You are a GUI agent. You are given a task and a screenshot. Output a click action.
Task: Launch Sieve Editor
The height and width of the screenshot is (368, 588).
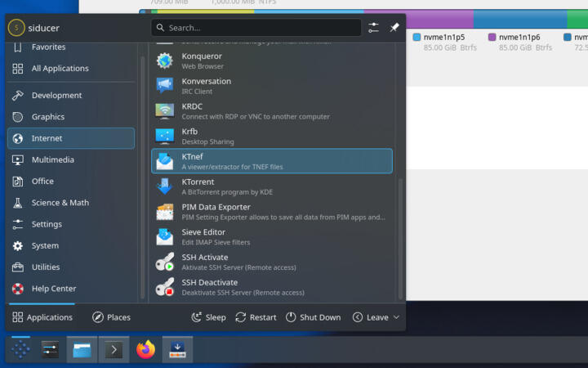272,237
